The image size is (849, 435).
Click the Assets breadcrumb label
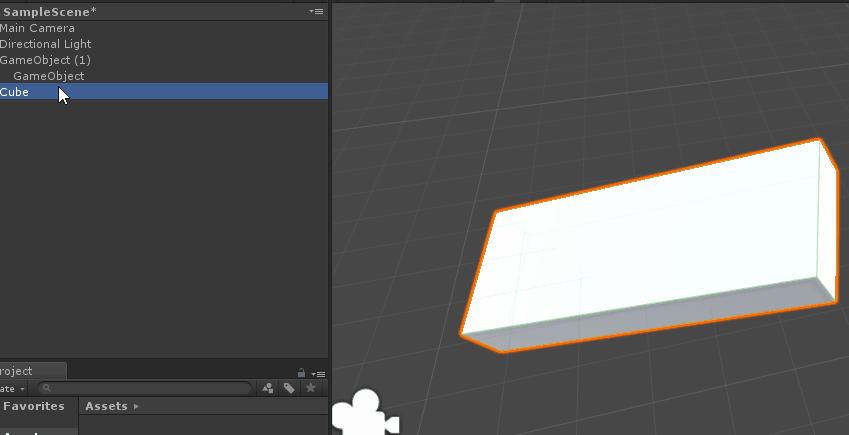click(x=106, y=406)
